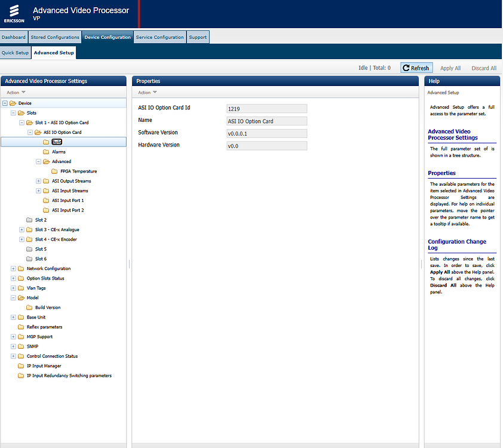
Task: Click the Discard All button
Action: coord(484,68)
